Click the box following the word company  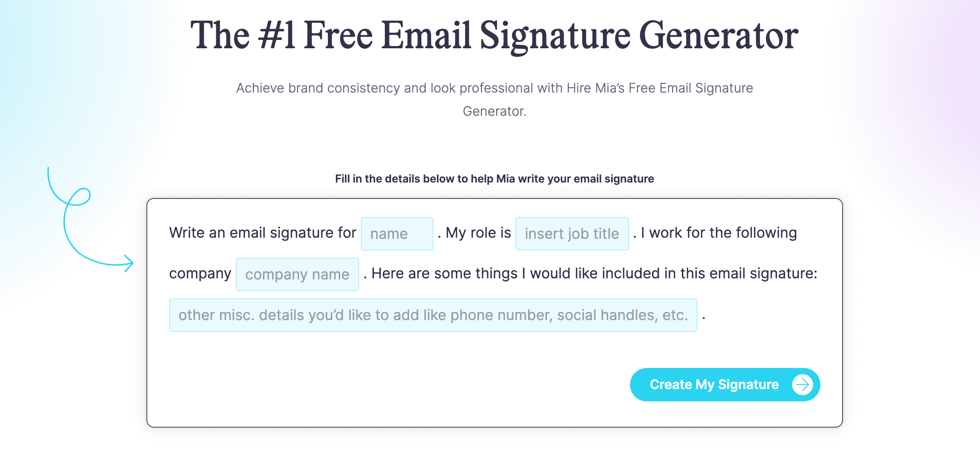point(297,274)
